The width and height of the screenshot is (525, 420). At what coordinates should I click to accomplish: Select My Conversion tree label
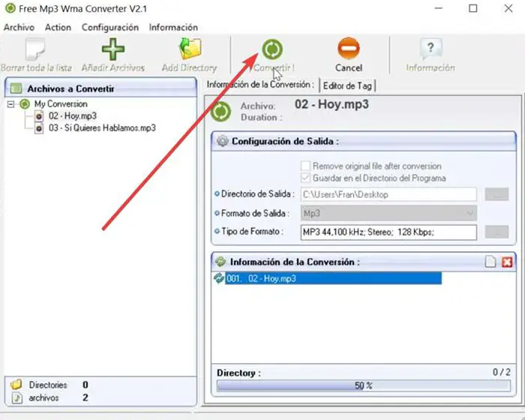(x=61, y=103)
